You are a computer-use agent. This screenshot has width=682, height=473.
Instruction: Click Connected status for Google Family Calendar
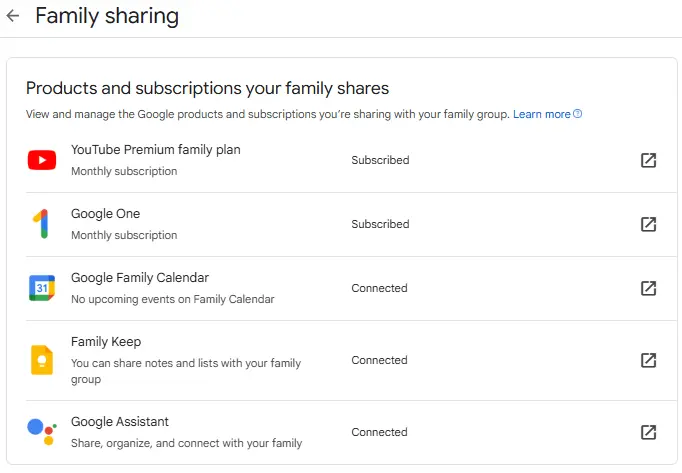pyautogui.click(x=379, y=288)
